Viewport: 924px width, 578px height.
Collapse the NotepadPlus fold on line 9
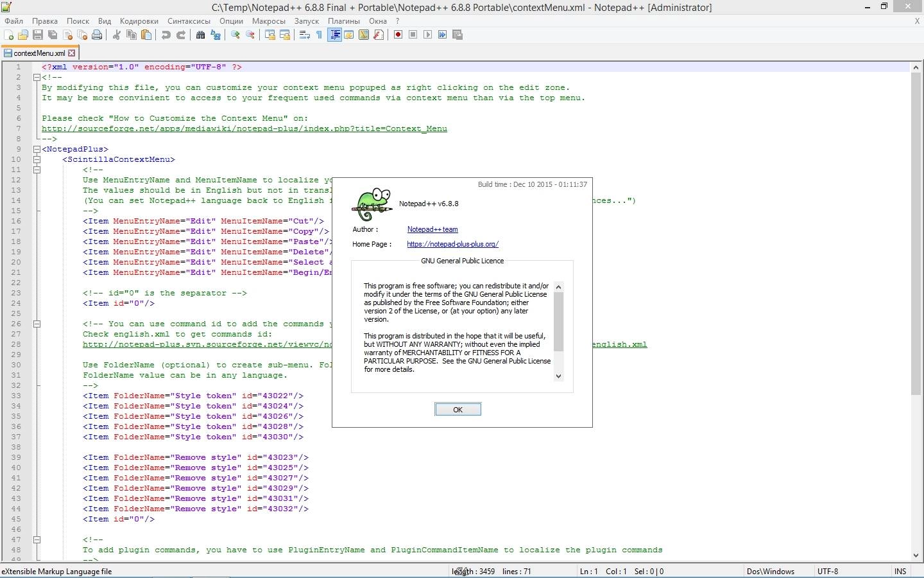[37, 149]
